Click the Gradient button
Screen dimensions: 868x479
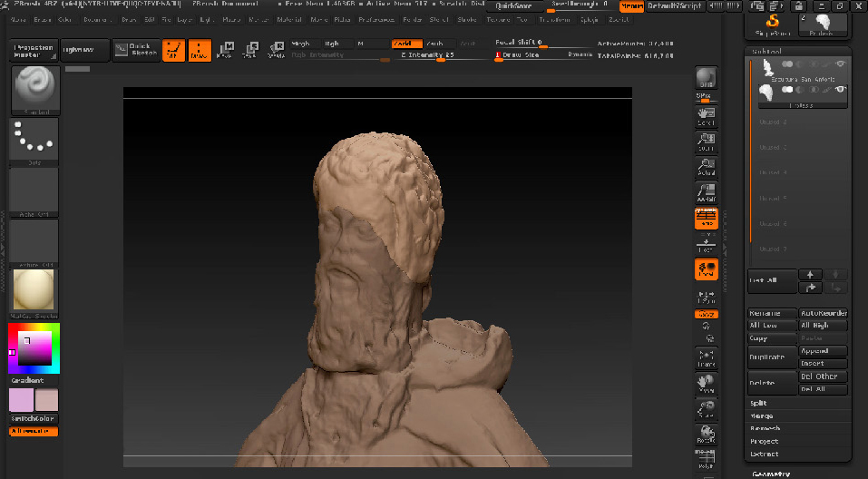[x=34, y=380]
